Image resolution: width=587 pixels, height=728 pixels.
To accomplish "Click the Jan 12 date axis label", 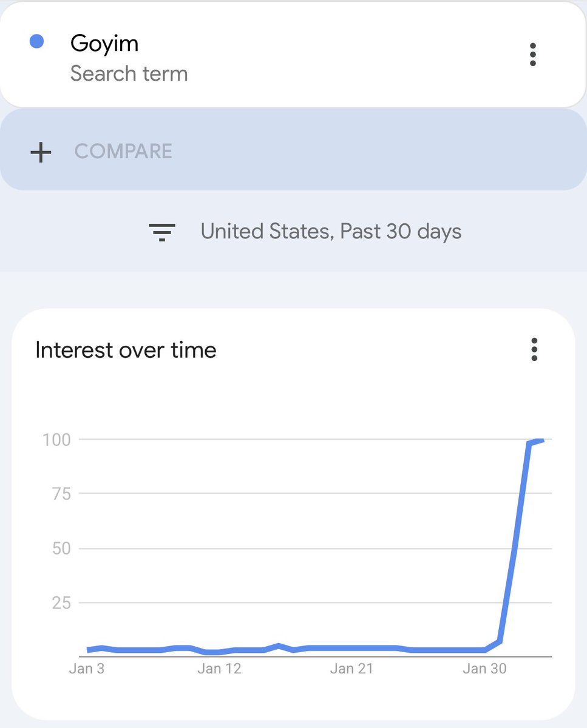I will [219, 669].
